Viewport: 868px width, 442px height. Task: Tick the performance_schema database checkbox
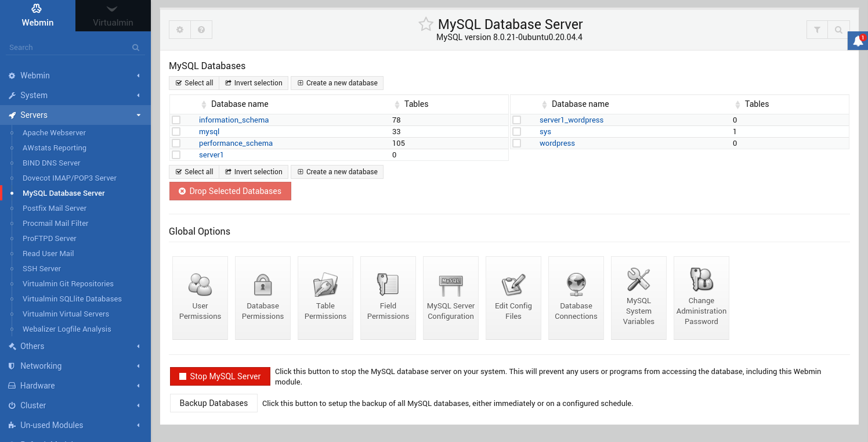click(x=176, y=143)
